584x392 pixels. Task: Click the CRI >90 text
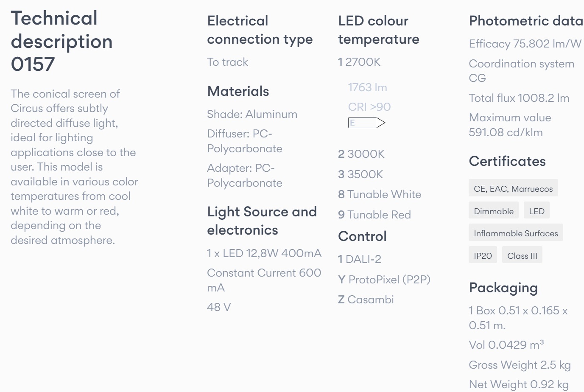369,107
